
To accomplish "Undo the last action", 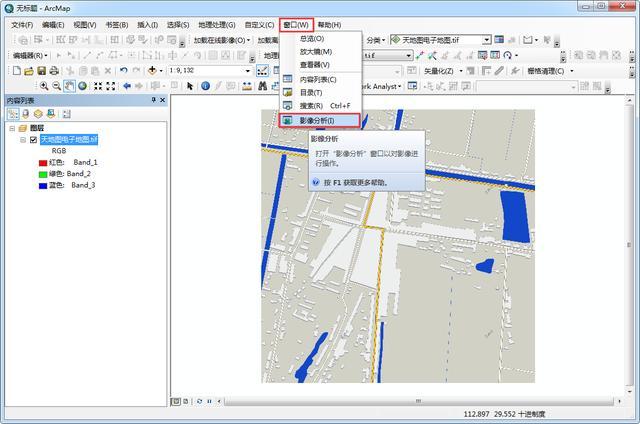I will click(x=124, y=71).
